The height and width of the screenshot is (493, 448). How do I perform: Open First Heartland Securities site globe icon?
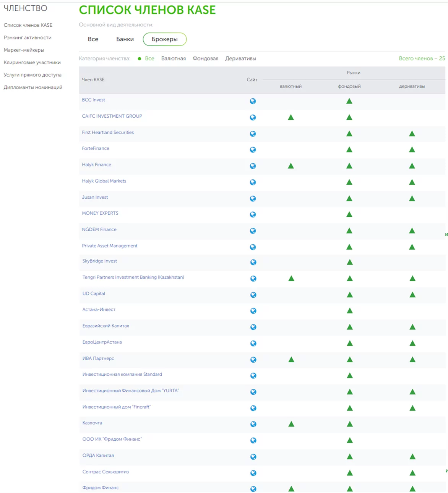point(253,134)
